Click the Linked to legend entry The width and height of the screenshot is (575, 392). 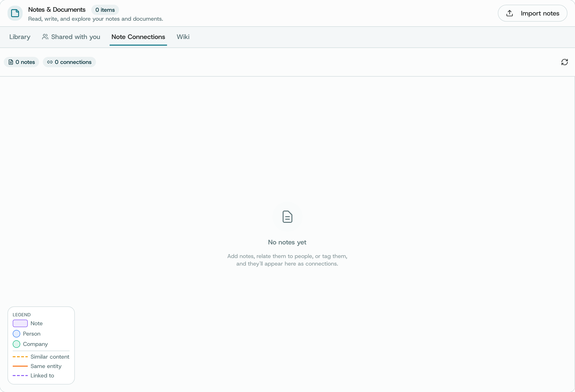coord(33,376)
